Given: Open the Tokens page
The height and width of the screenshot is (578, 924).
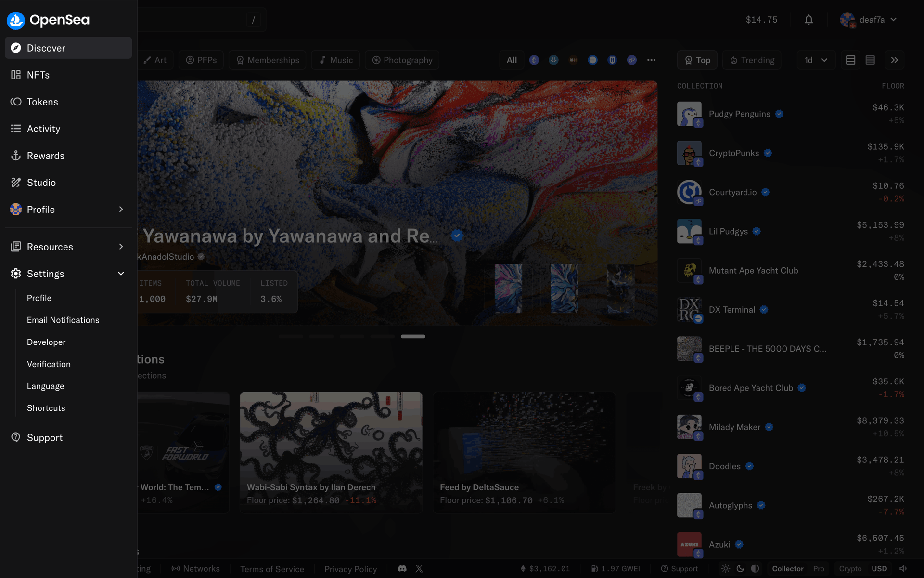Looking at the screenshot, I should (68, 102).
